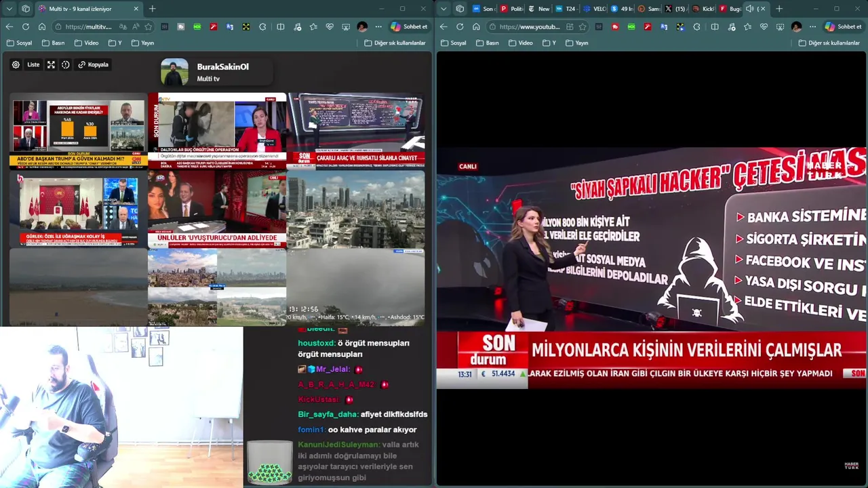Open workspaces icon in Multi tv window
This screenshot has height=488, width=868.
pos(26,9)
